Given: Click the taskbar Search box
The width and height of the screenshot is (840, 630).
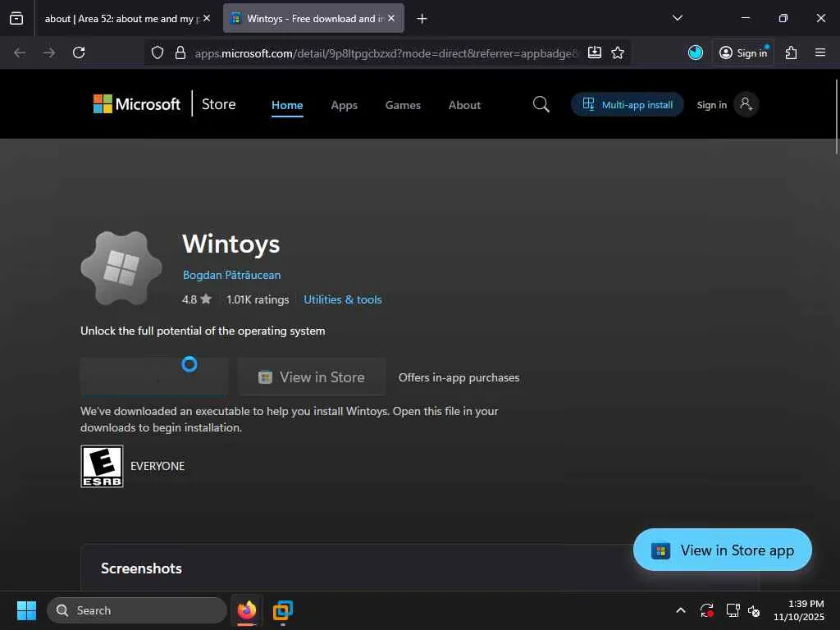Looking at the screenshot, I should tap(137, 610).
